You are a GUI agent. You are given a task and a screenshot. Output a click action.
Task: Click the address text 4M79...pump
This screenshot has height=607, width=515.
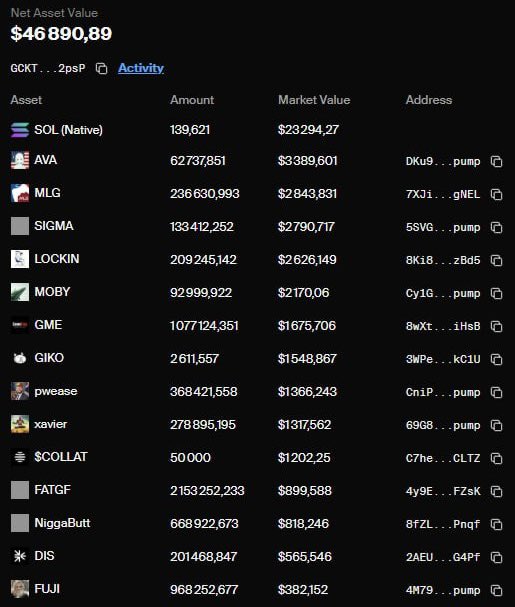click(x=443, y=590)
